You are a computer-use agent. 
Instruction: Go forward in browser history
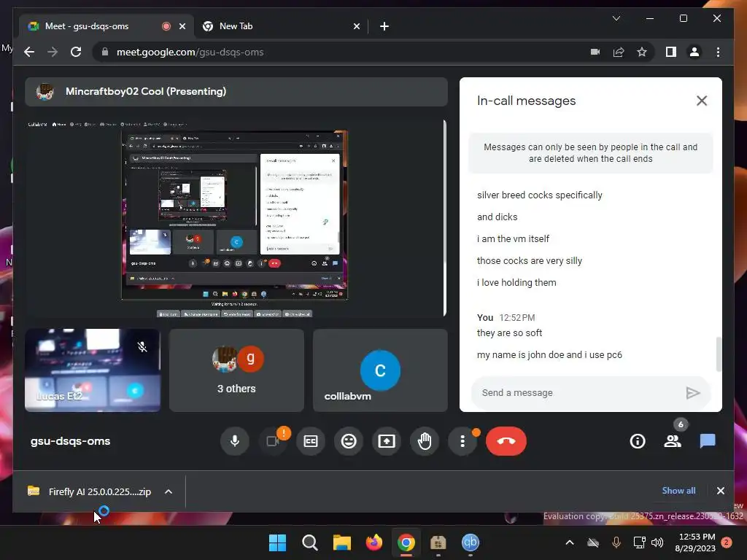coord(53,52)
